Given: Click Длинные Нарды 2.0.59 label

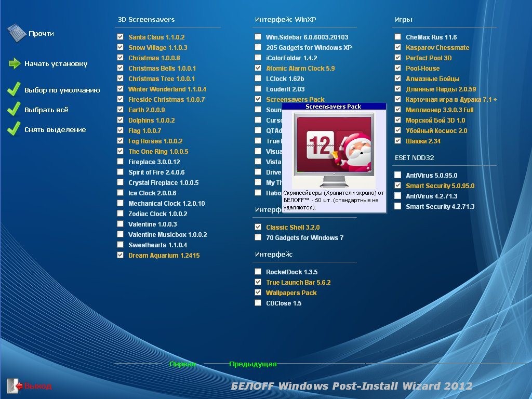Looking at the screenshot, I should 441,89.
